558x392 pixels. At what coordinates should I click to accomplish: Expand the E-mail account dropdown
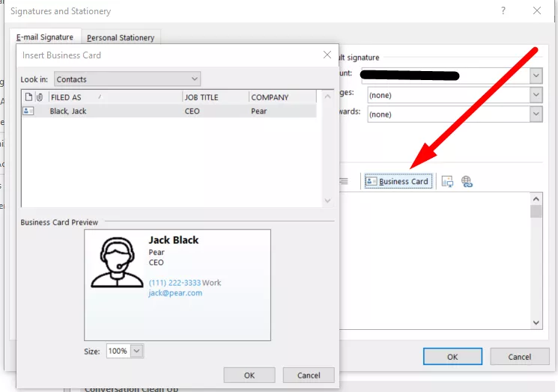click(x=536, y=76)
